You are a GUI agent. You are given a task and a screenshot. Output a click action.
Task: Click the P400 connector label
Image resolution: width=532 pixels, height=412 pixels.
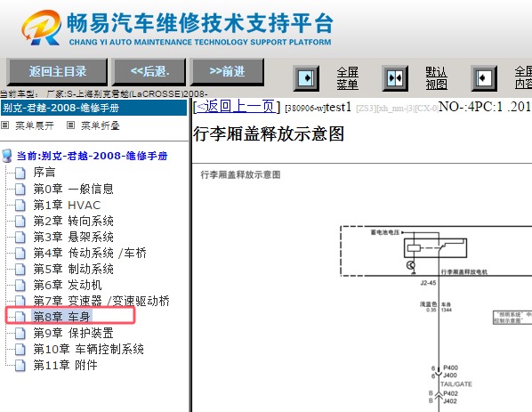click(x=450, y=368)
